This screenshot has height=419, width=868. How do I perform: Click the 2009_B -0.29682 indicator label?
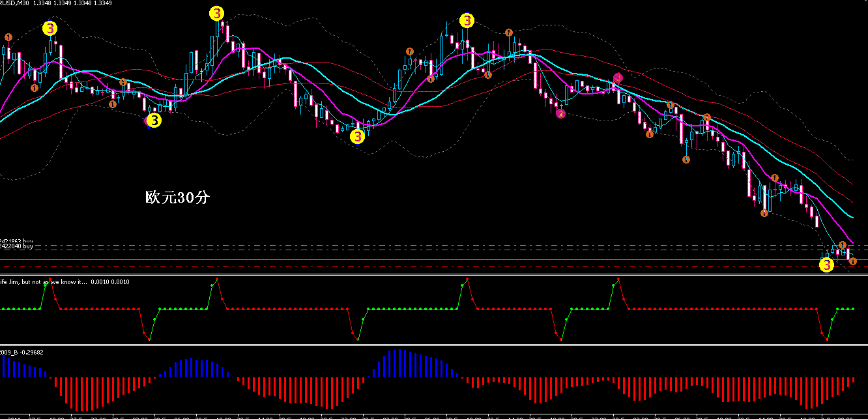point(22,352)
